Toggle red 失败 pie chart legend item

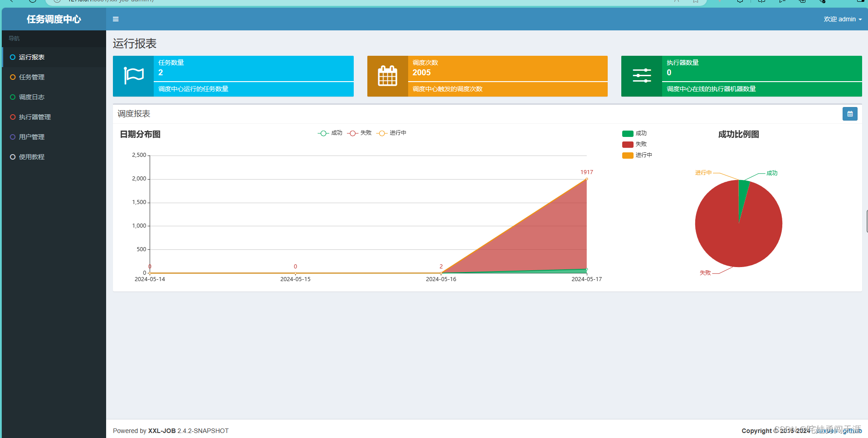[x=634, y=144]
